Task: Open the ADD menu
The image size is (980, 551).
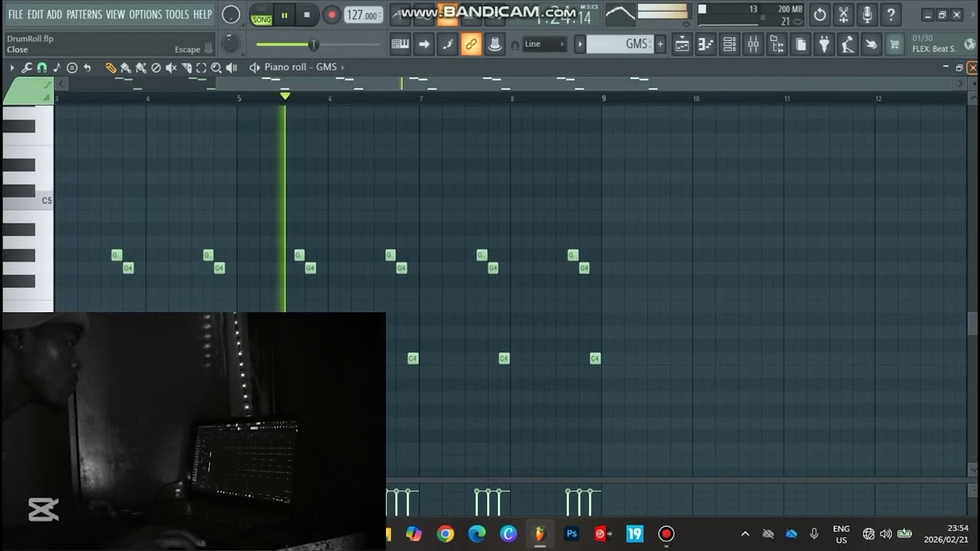Action: [54, 15]
